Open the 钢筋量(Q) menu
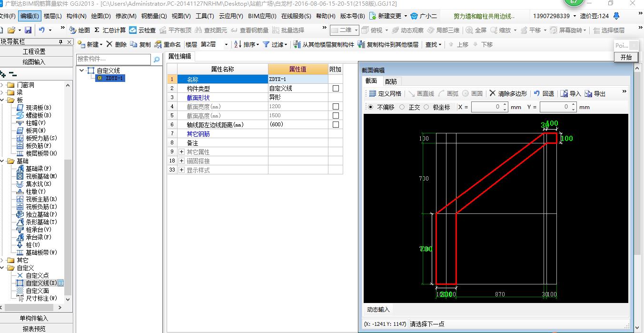Screen dimensions: 644x333 154,16
